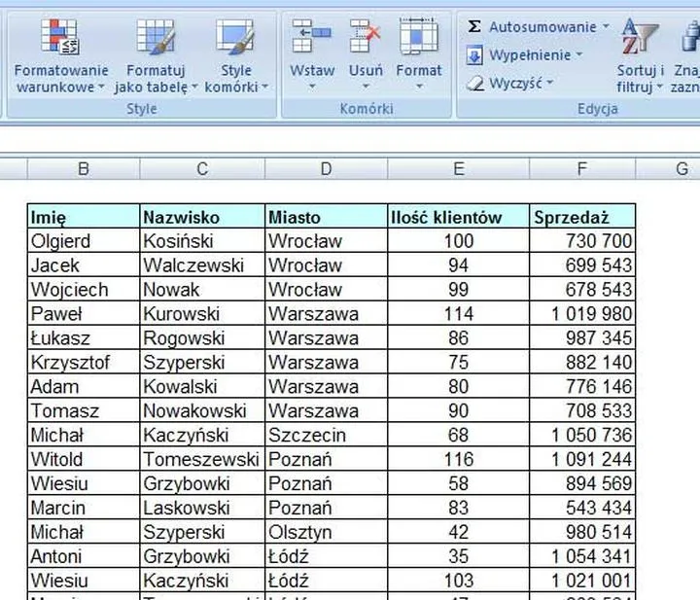Expand the Wstaw dropdown arrow
Screen dimensions: 700x600
coord(312,87)
